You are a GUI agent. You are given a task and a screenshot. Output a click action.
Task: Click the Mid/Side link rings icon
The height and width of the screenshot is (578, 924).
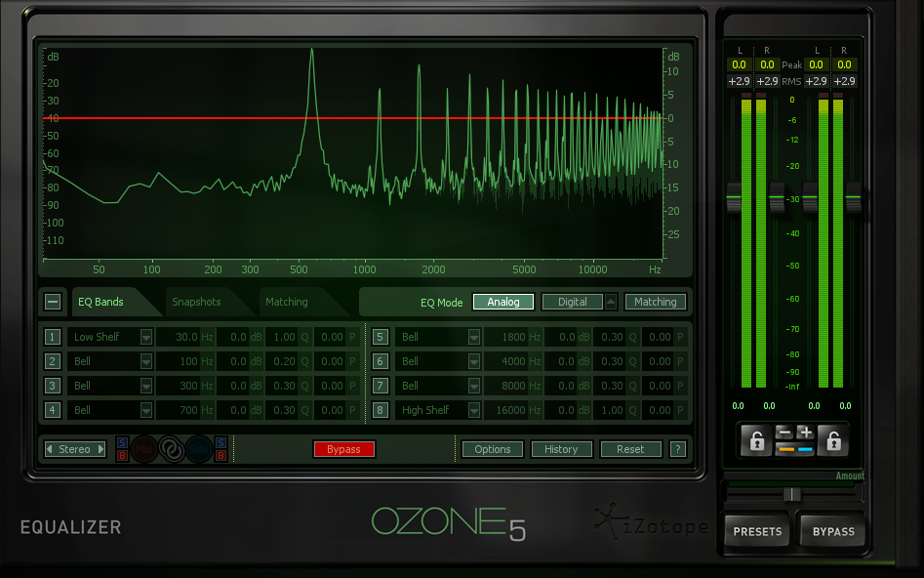(x=172, y=449)
